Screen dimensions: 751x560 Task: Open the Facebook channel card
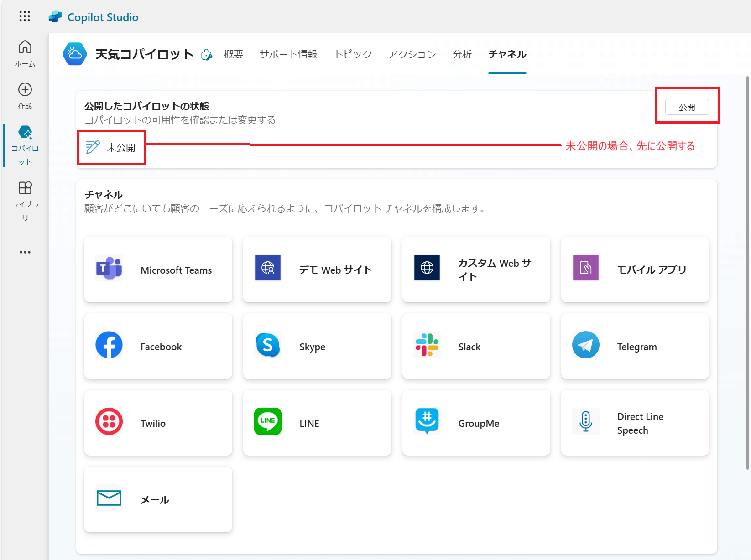(x=158, y=346)
